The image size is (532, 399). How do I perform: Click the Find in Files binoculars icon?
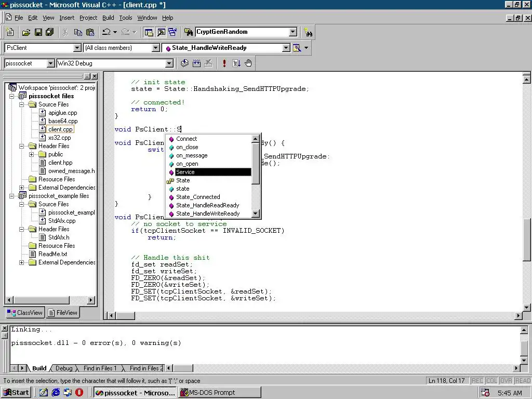tap(189, 32)
